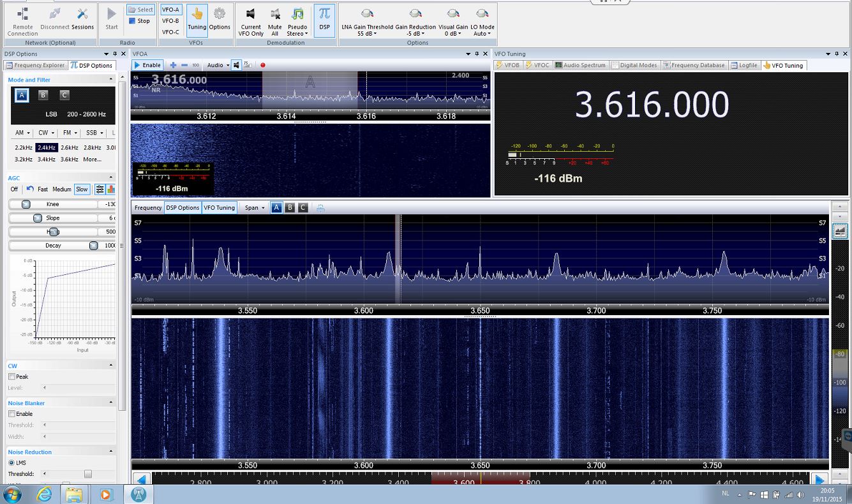Screen dimensions: 852x504
Task: Open LO Mode Auto dropdown
Action: tap(482, 22)
